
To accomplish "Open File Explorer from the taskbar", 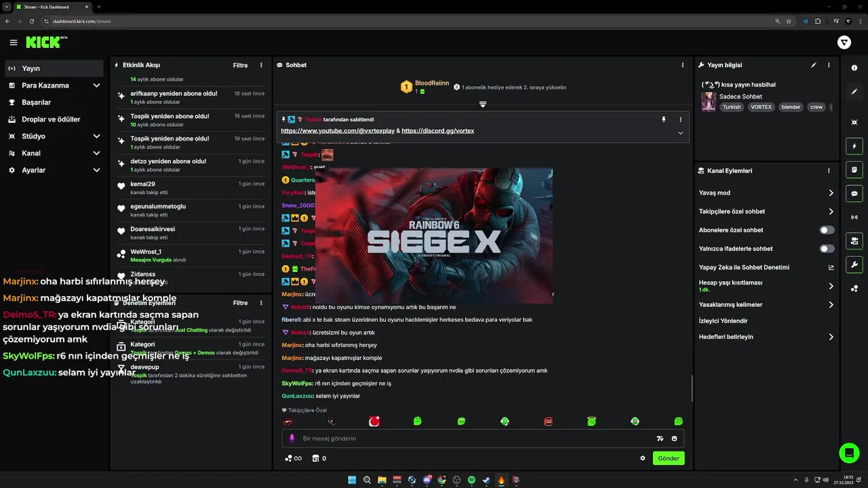I will [382, 480].
